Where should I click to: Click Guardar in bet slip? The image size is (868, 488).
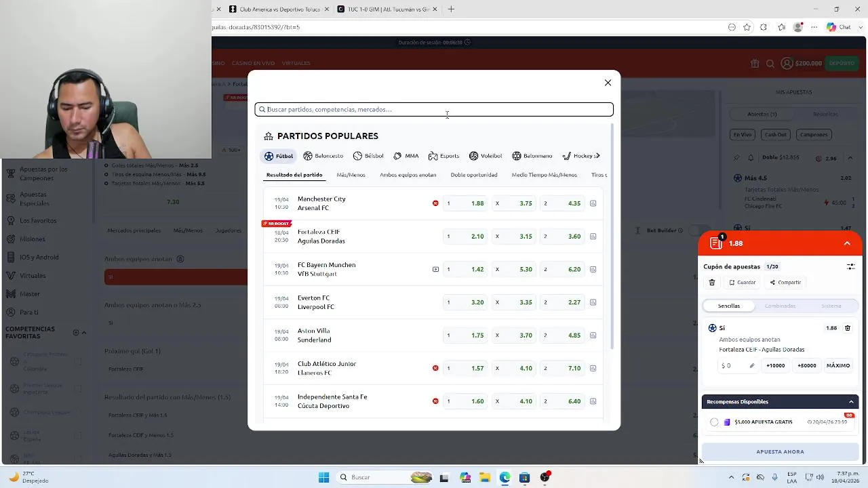tap(743, 283)
